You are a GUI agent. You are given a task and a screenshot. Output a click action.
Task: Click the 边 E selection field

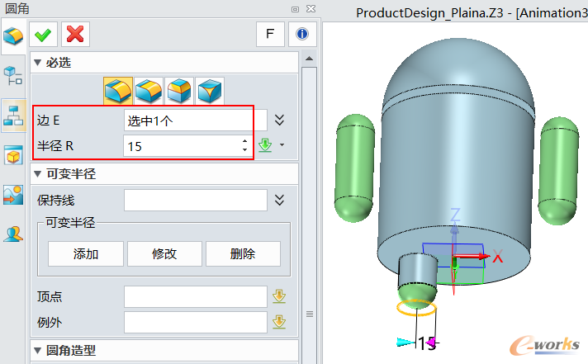196,121
